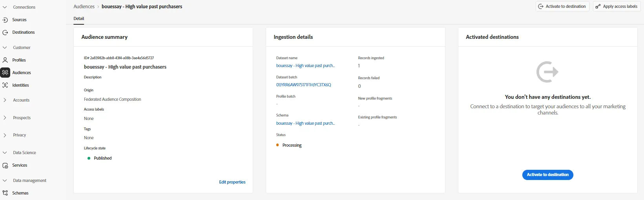The width and height of the screenshot is (644, 200).
Task: Open the dataset batch ID link
Action: click(304, 85)
